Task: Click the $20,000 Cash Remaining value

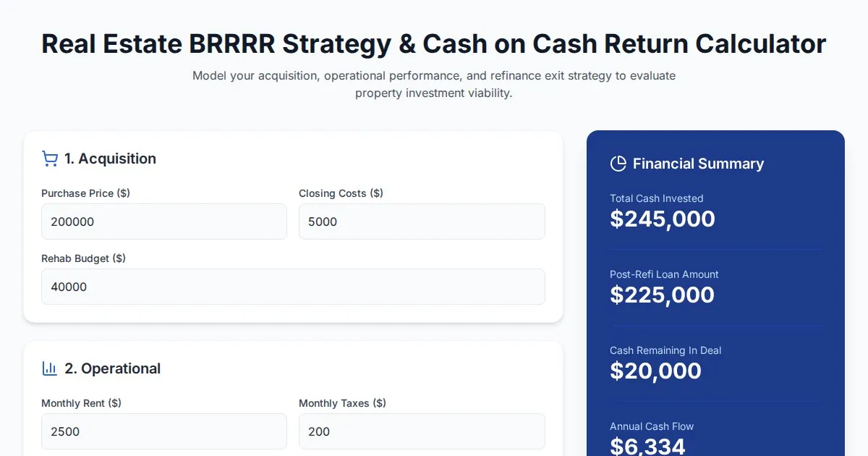Action: (x=655, y=371)
